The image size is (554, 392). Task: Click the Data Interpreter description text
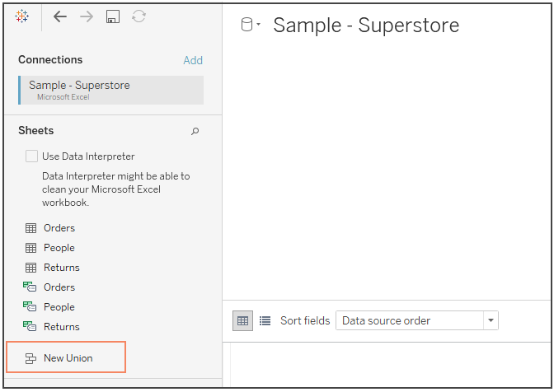coord(116,189)
